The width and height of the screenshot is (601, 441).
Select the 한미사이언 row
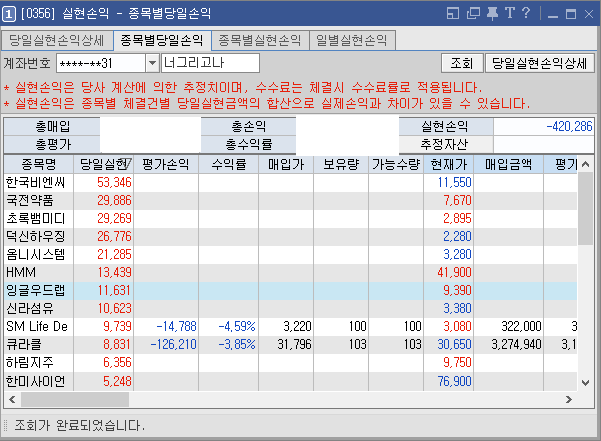tap(290, 381)
